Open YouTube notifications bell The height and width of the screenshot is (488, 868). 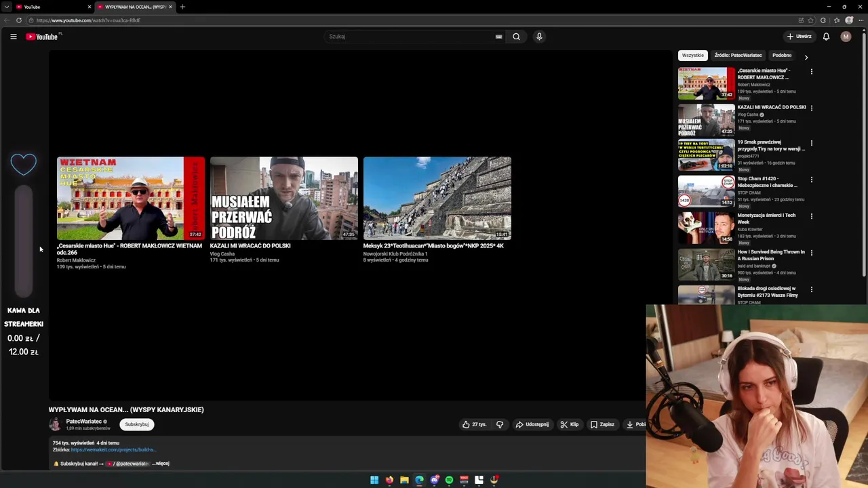[x=826, y=37]
